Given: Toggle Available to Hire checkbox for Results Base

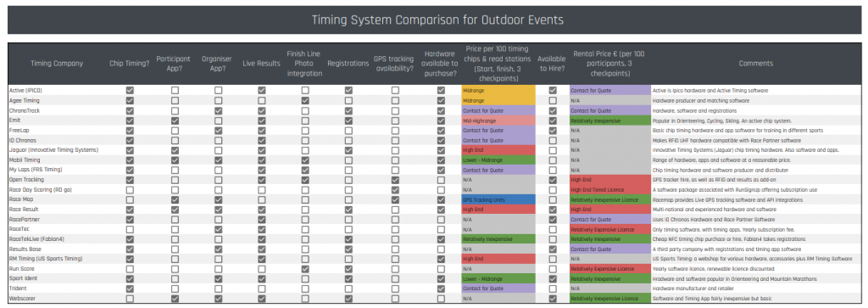Looking at the screenshot, I should (x=553, y=249).
